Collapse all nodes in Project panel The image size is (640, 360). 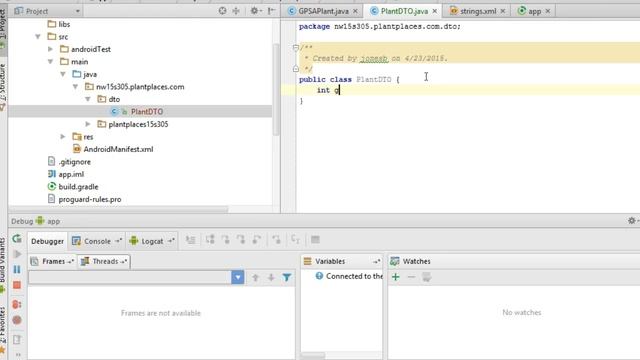(236, 11)
